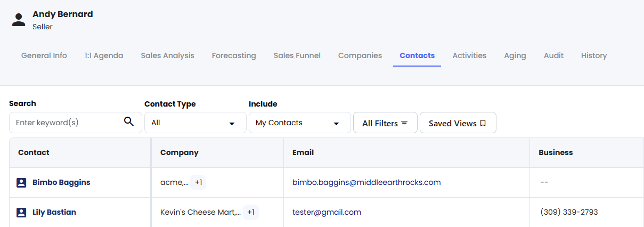Image resolution: width=644 pixels, height=227 pixels.
Task: Click the filter lines icon in All Filters
Action: pos(404,123)
